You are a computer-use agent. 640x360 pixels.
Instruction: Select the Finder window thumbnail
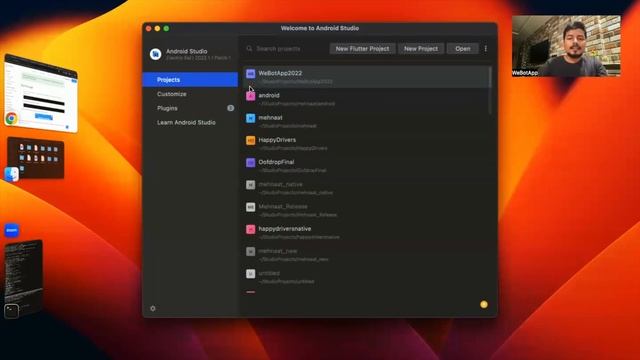click(x=36, y=157)
